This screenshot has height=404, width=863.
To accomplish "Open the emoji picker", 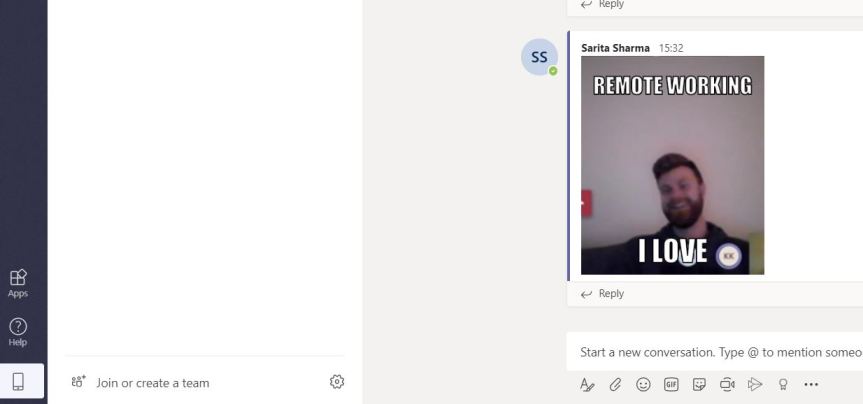I will coord(643,384).
